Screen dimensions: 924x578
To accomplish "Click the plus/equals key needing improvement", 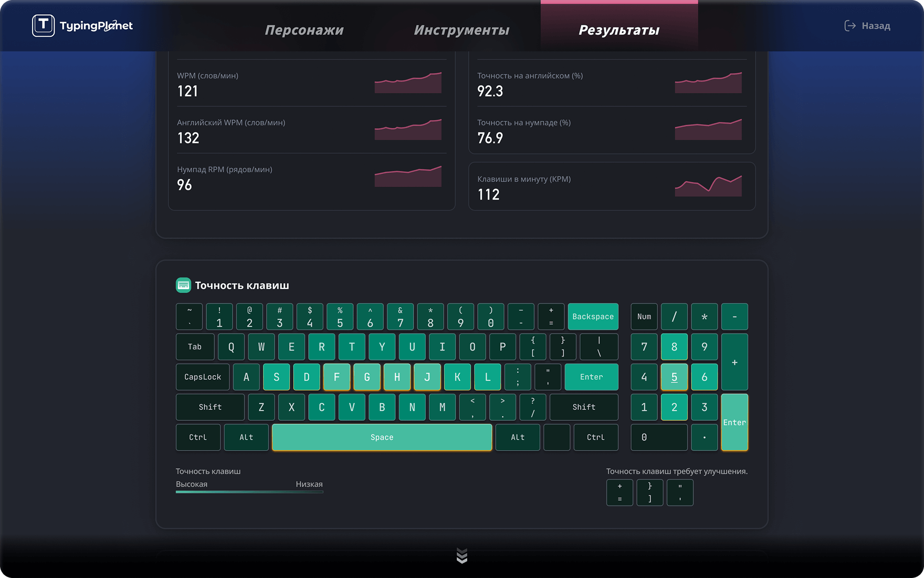I will click(619, 492).
